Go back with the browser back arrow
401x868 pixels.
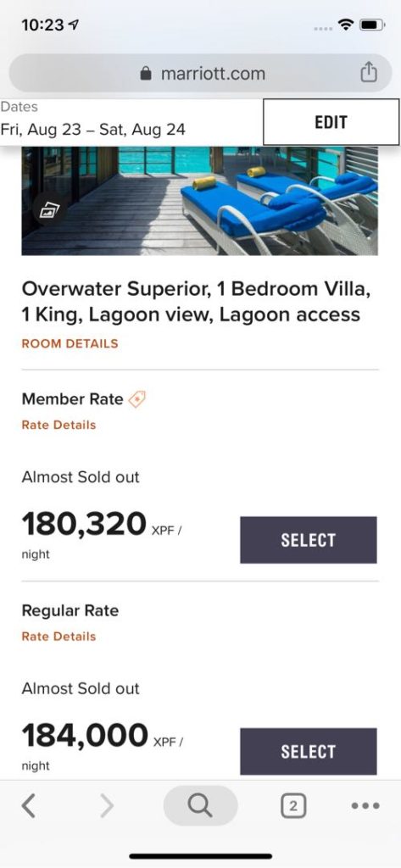tap(29, 806)
